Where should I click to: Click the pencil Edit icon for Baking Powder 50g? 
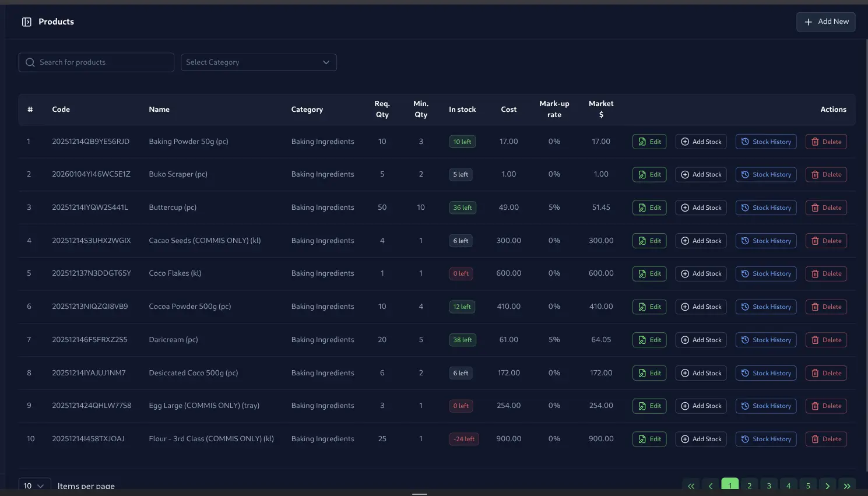[641, 141]
